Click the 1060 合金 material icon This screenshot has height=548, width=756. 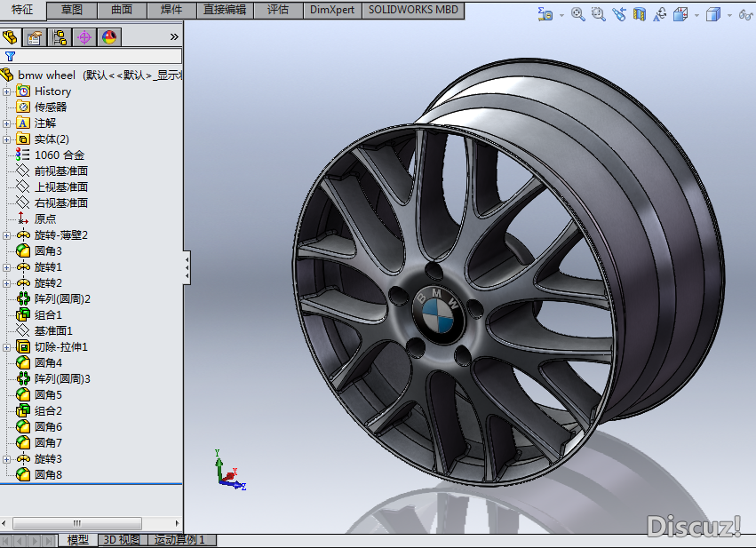[22, 155]
